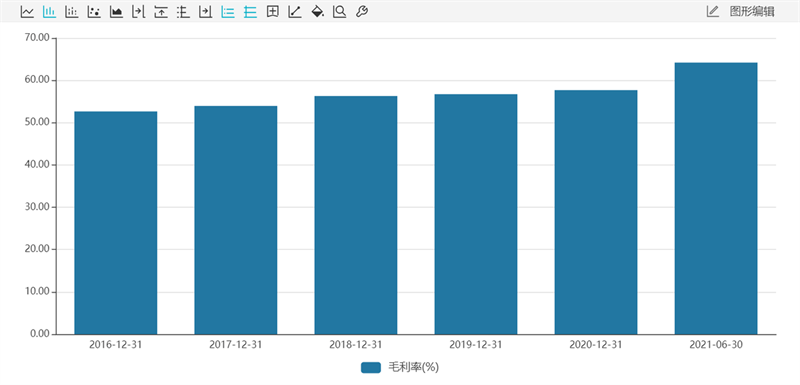Click the trend line tool icon
This screenshot has height=385, width=800.
pyautogui.click(x=295, y=12)
